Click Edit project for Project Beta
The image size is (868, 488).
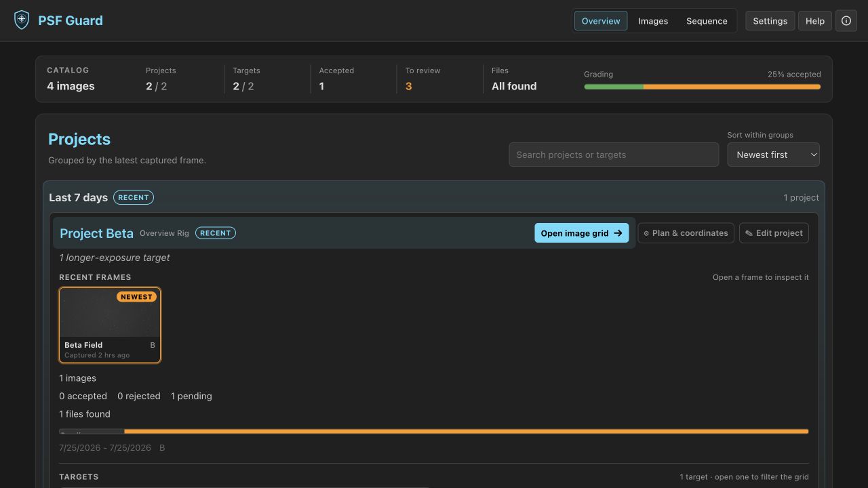point(774,233)
